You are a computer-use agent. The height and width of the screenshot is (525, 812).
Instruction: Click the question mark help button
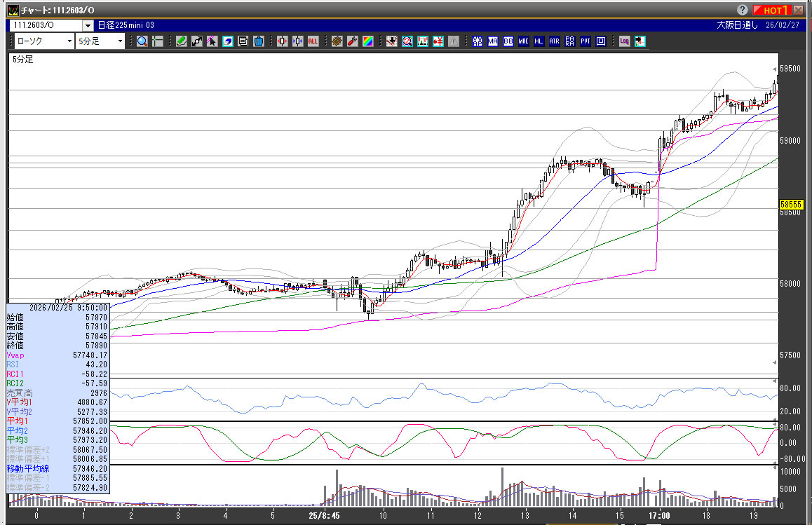[742, 10]
